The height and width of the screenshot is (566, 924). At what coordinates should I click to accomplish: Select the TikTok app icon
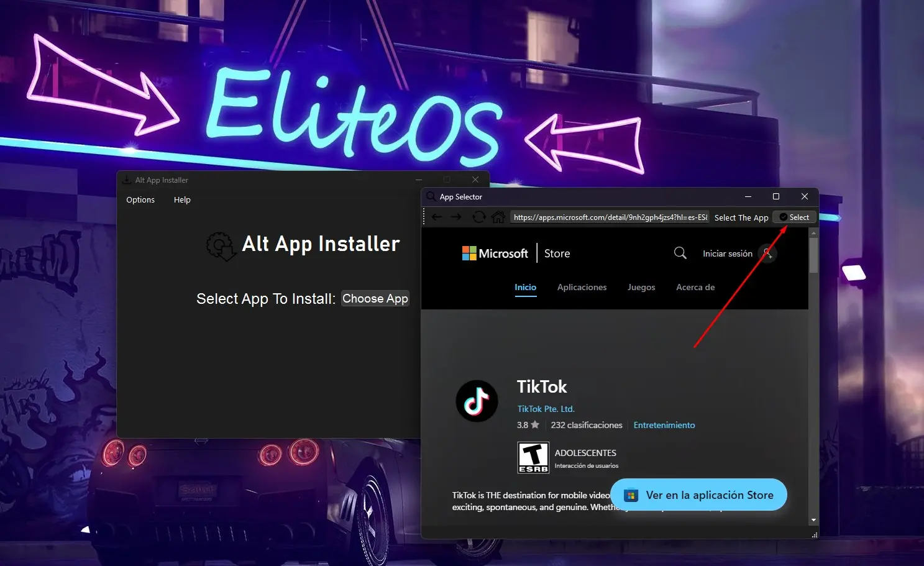click(x=477, y=401)
